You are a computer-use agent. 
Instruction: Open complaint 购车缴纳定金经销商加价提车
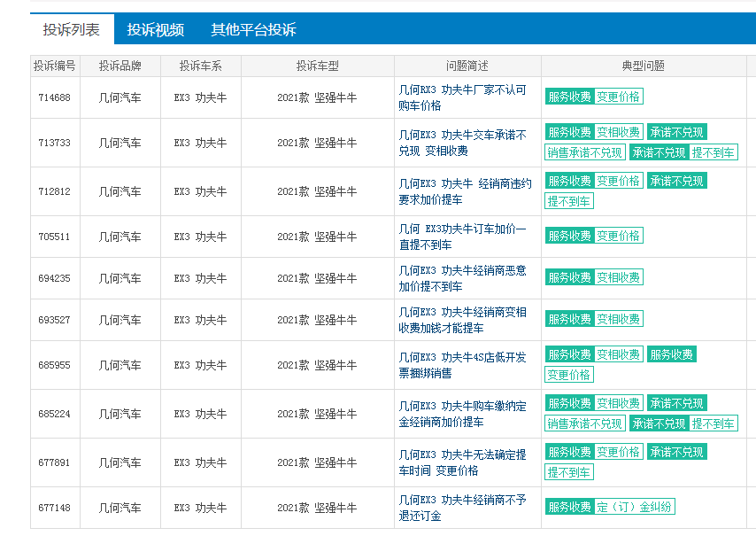pyautogui.click(x=462, y=414)
